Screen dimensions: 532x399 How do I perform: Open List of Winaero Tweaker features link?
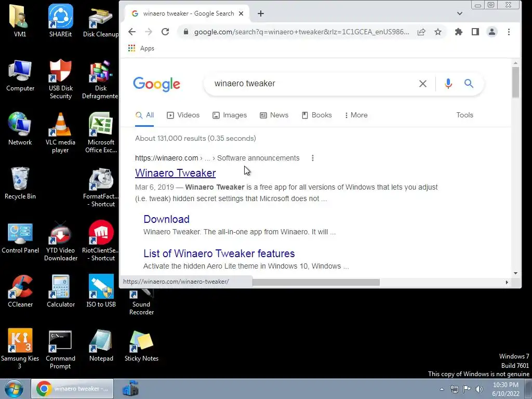219,254
